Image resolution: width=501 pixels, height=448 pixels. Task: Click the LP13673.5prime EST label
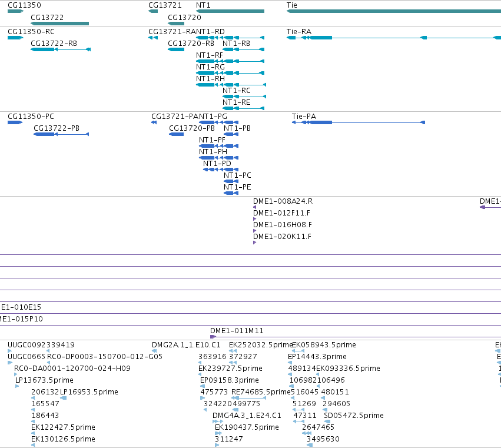(44, 380)
